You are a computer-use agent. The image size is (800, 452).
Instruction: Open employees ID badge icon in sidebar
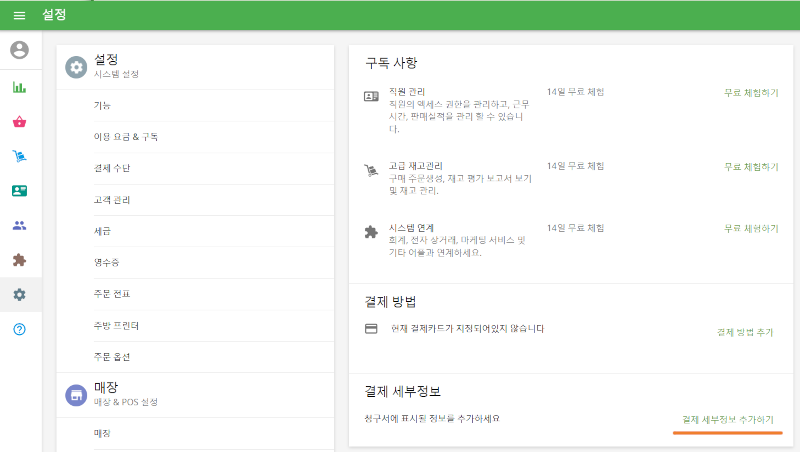point(20,191)
